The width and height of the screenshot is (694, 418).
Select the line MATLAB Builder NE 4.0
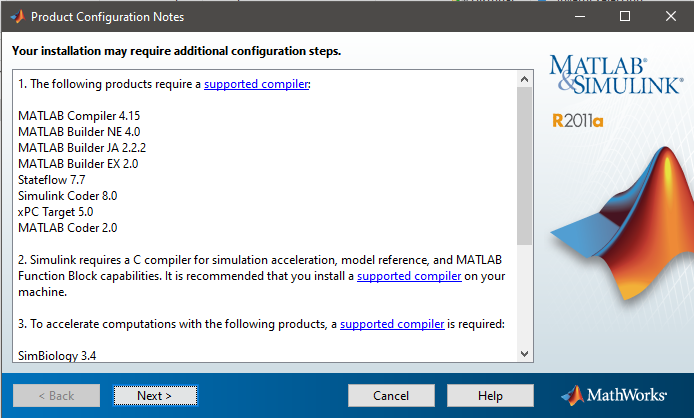click(x=79, y=132)
